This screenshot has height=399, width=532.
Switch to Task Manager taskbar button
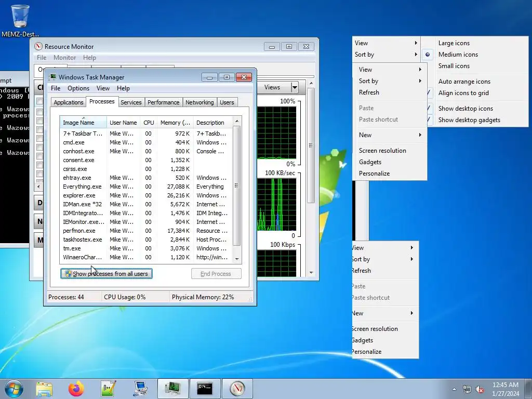pos(172,389)
